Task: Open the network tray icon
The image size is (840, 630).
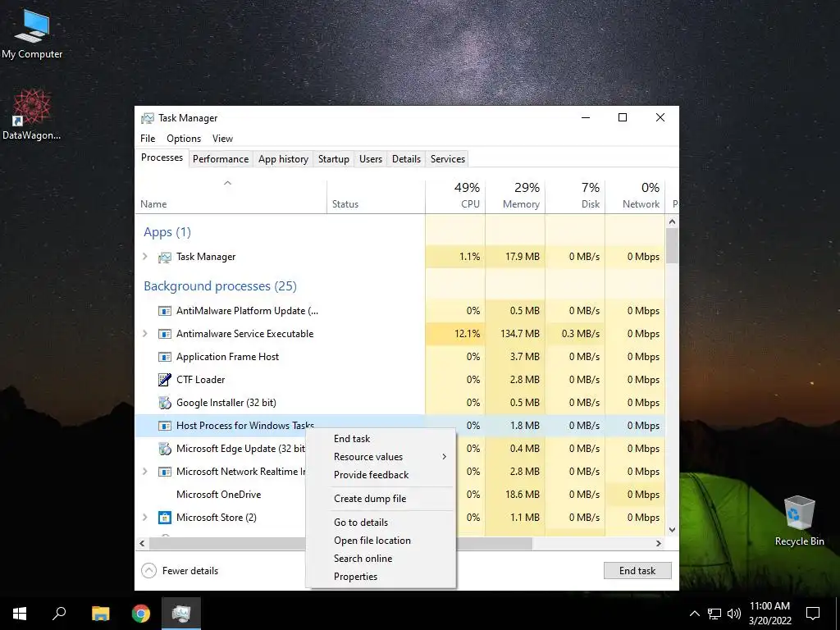Action: 714,614
